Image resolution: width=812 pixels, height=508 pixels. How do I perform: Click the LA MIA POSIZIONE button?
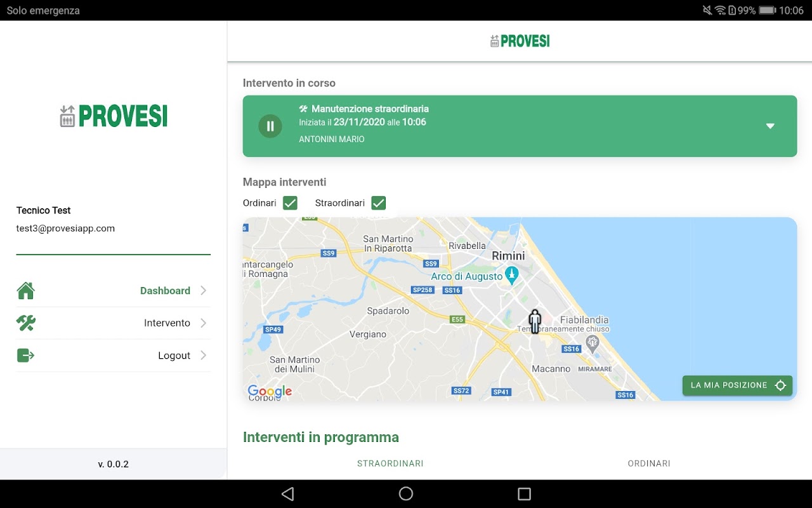coord(737,385)
